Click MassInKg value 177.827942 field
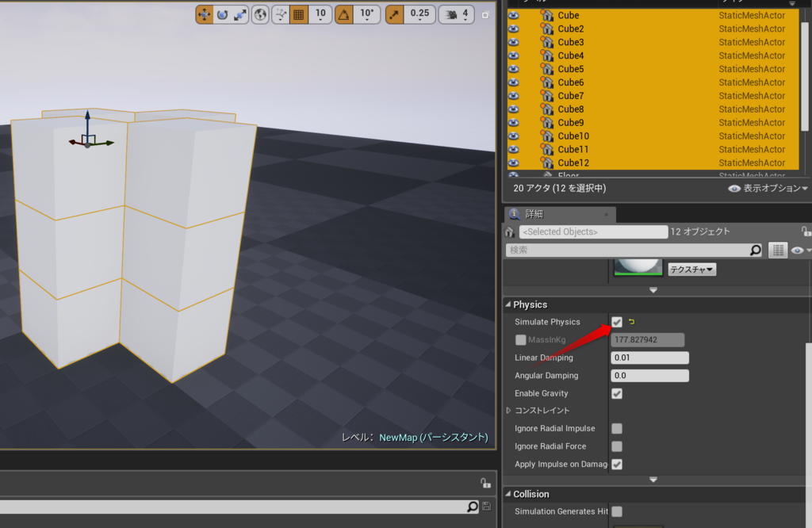 click(x=648, y=340)
